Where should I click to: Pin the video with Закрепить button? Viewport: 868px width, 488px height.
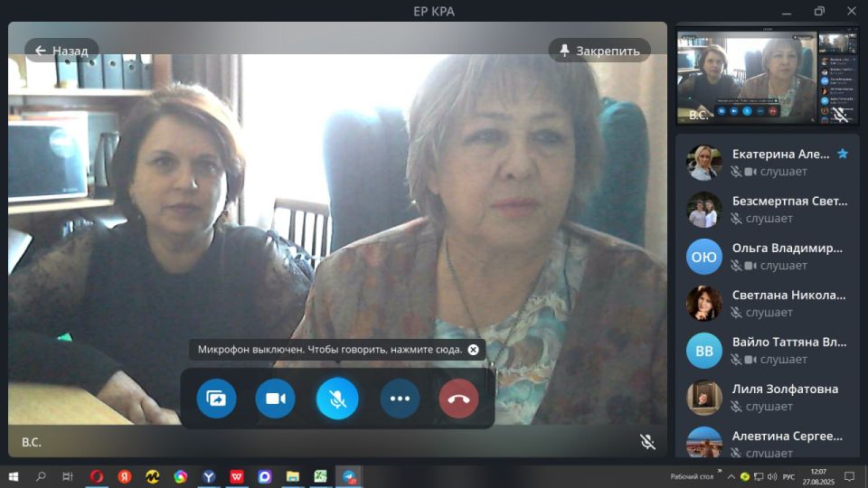[x=599, y=51]
